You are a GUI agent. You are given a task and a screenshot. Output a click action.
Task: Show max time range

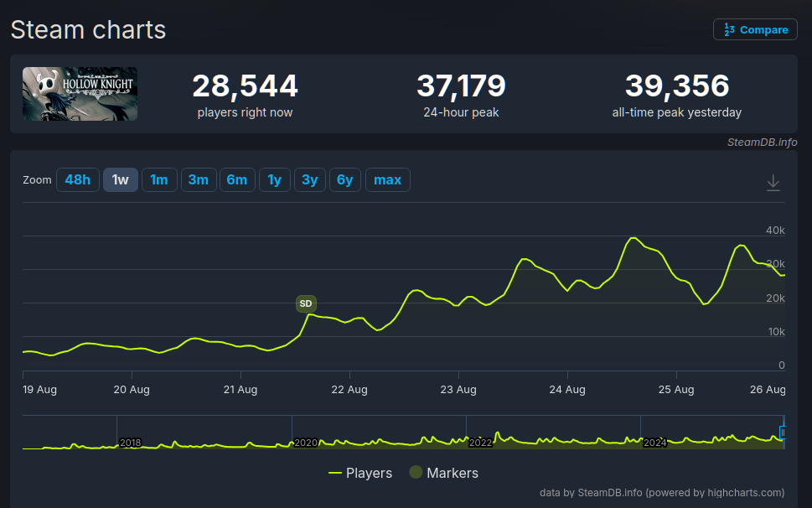pos(387,179)
